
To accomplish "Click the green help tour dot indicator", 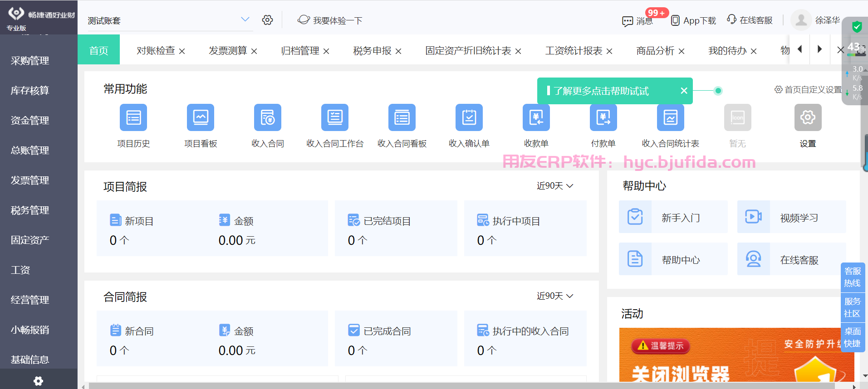I will coord(718,91).
